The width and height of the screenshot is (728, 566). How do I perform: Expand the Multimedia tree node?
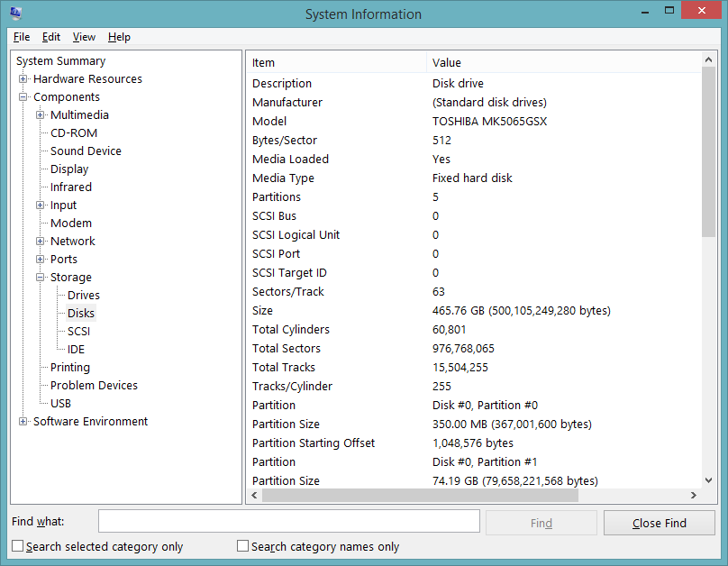40,114
